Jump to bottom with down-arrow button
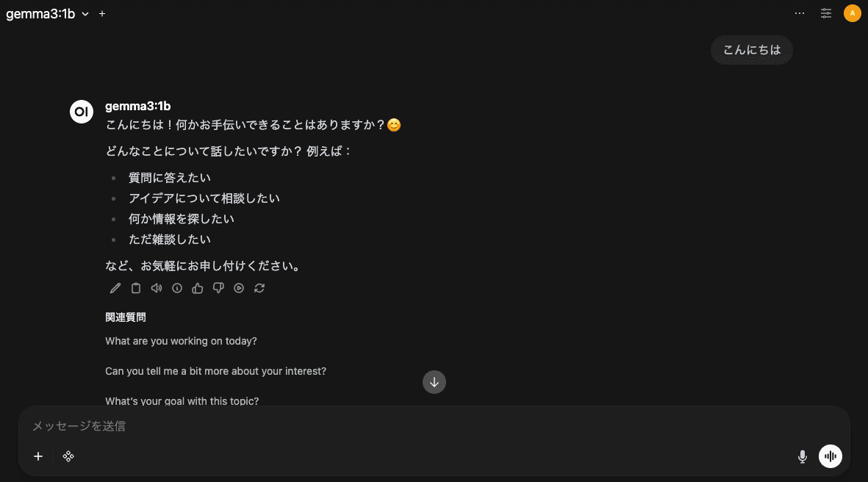This screenshot has width=868, height=482. (x=434, y=382)
